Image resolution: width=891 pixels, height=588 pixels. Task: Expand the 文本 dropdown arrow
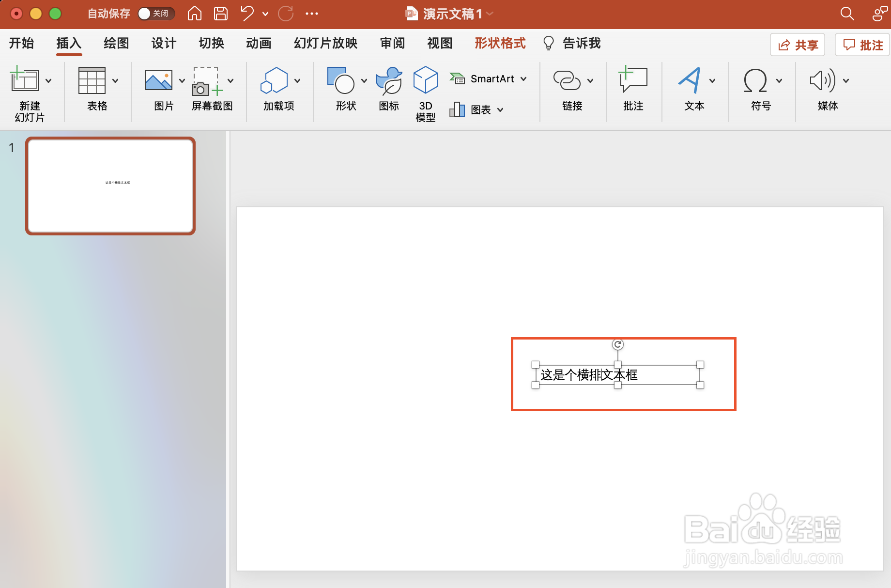[x=712, y=81]
